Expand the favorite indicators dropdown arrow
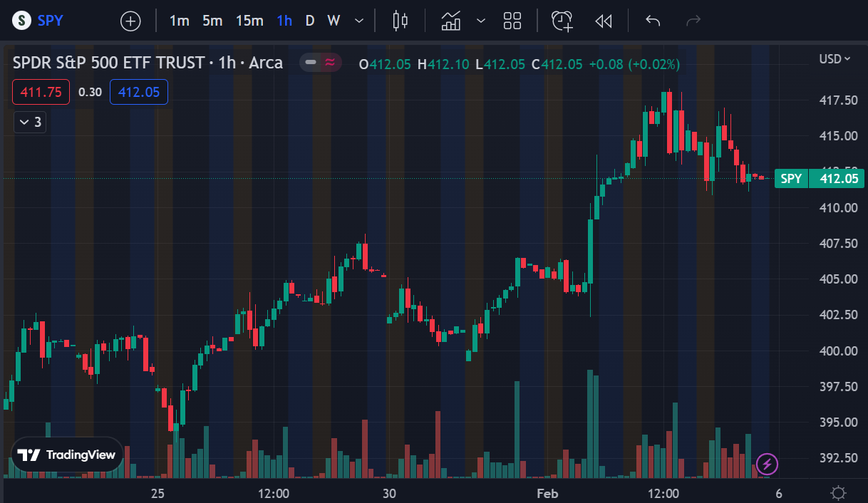The image size is (868, 503). (481, 21)
